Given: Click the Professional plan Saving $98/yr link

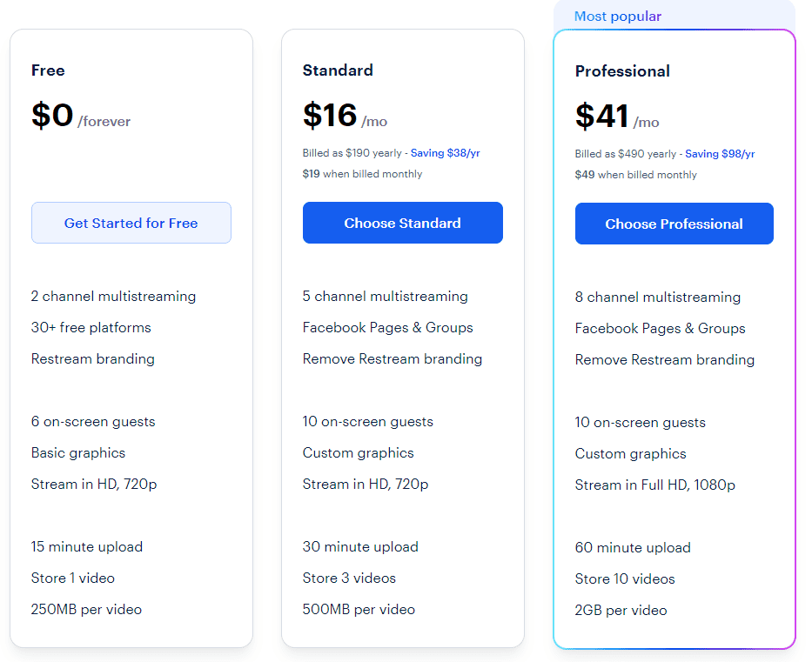Looking at the screenshot, I should (720, 154).
